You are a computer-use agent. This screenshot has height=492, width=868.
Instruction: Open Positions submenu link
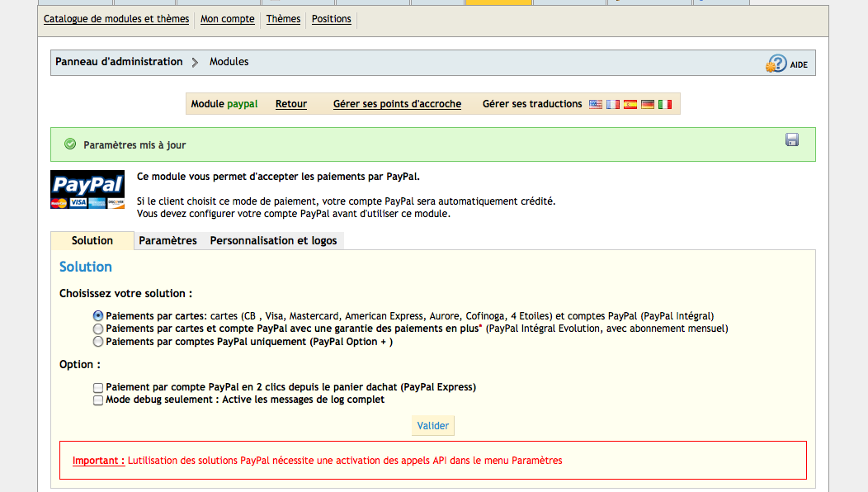(x=332, y=19)
